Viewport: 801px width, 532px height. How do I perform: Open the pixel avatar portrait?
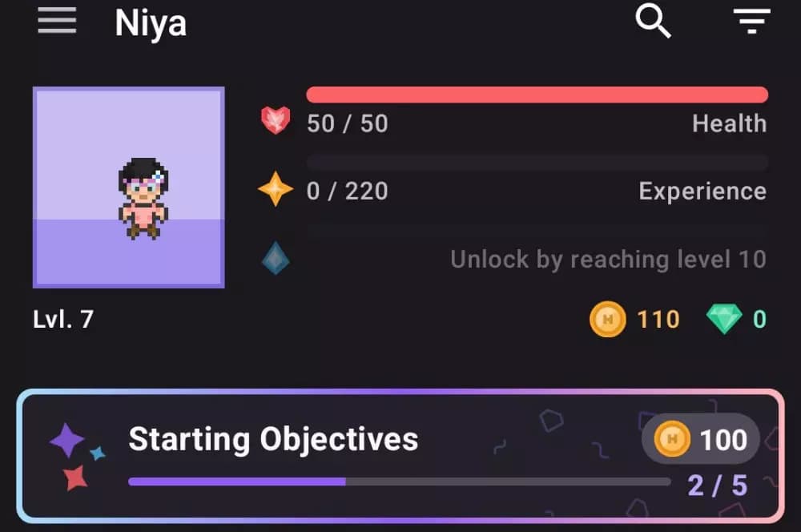129,187
